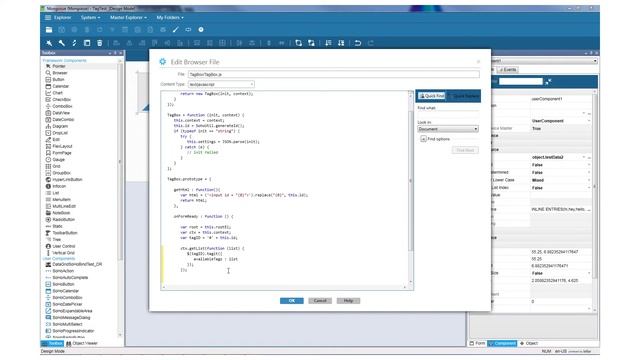The width and height of the screenshot is (640, 360).
Task: Open the component selector dropdown in properties panel
Action: coord(595,61)
